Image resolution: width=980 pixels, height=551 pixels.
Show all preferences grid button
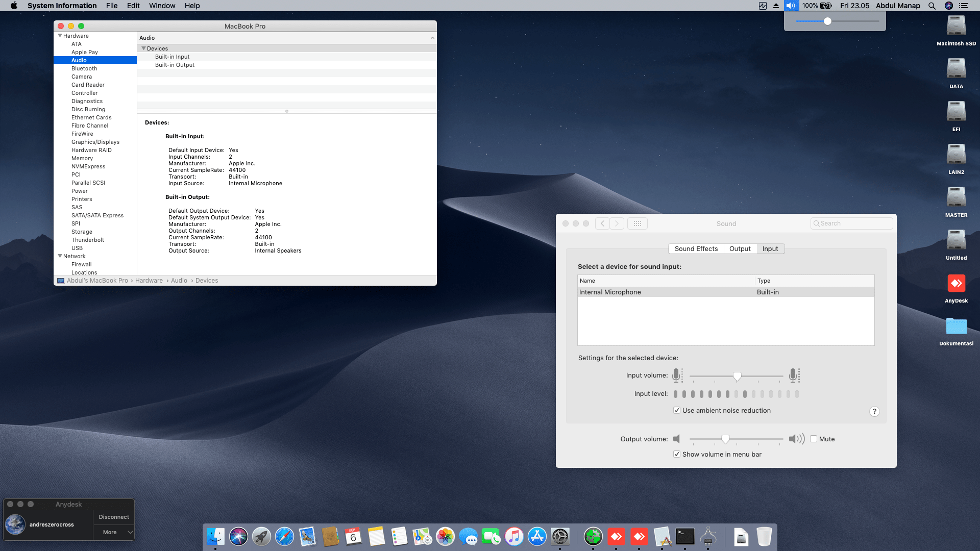coord(638,223)
